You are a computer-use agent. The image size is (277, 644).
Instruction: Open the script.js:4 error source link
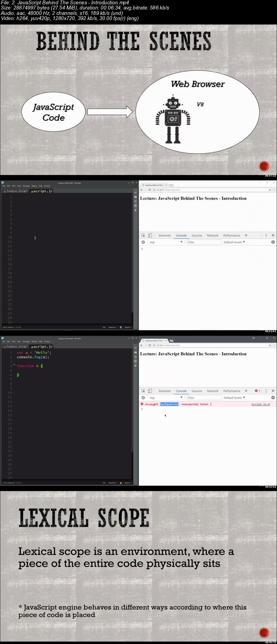coord(260,404)
